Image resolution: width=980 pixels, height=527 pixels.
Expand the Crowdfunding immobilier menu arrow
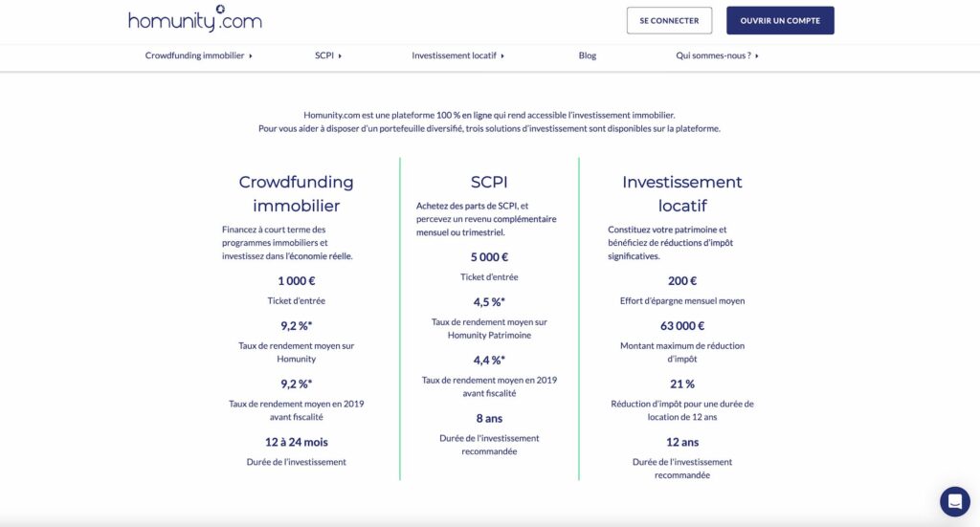[251, 55]
